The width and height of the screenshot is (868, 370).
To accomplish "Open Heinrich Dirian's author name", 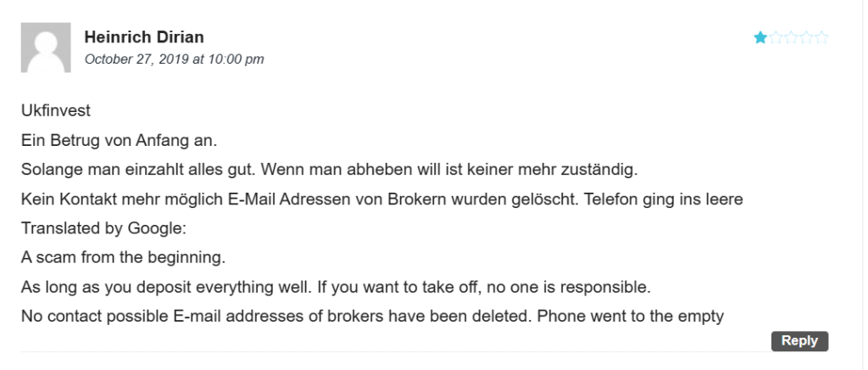I will click(x=144, y=37).
